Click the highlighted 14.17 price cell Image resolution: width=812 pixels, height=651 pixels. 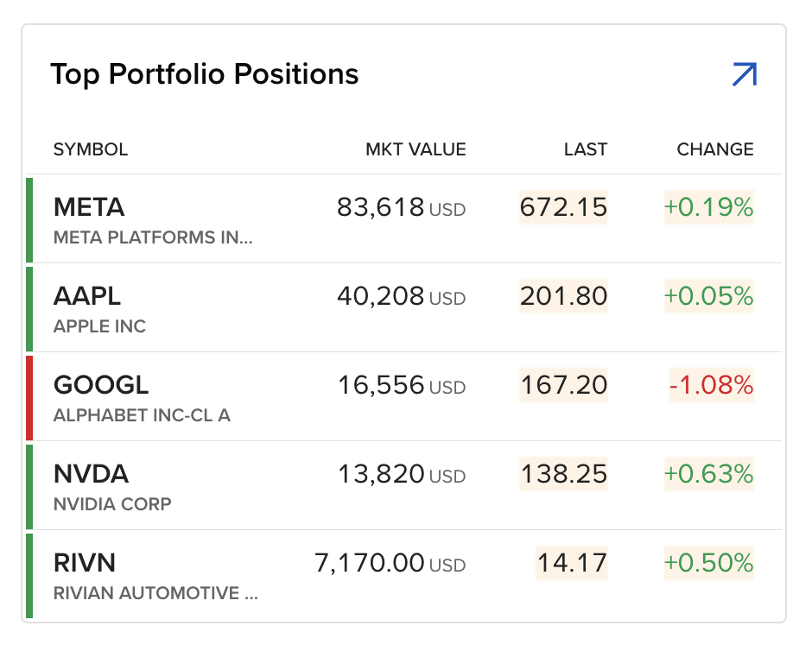pos(571,563)
